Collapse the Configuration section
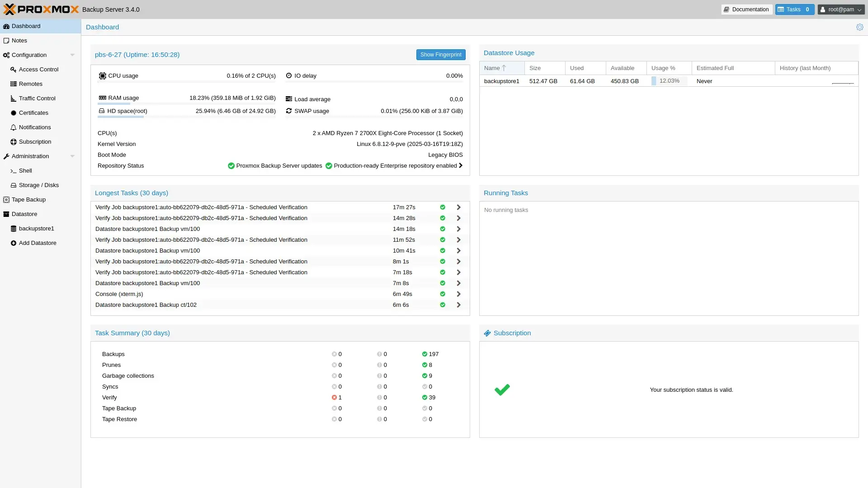The width and height of the screenshot is (868, 488). [73, 55]
